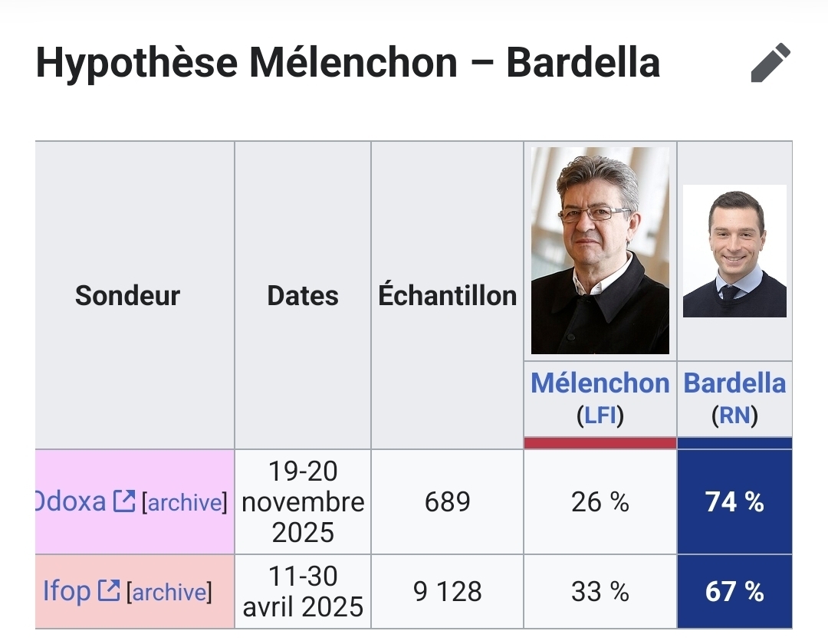The height and width of the screenshot is (644, 828).
Task: Click the blue RN color bar
Action: tap(734, 443)
